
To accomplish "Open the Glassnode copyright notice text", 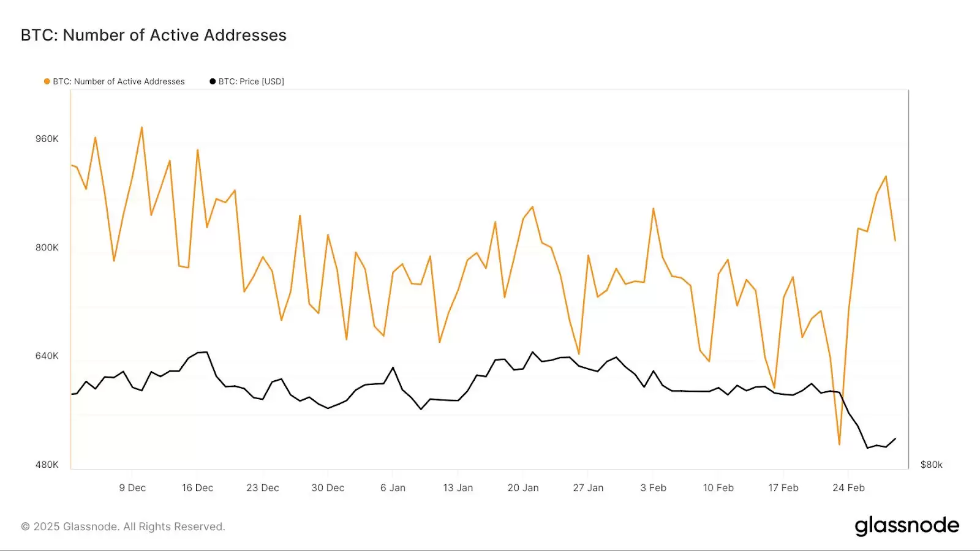I will 123,527.
